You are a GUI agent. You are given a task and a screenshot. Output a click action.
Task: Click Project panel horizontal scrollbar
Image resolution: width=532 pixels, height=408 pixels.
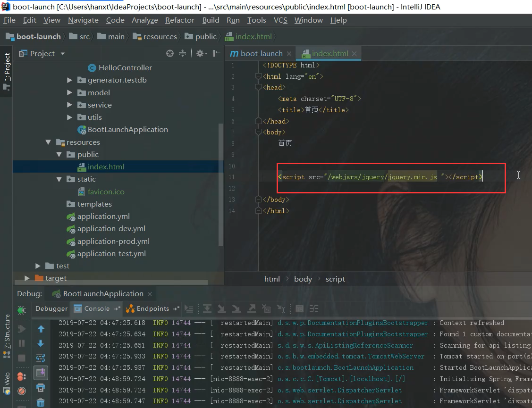point(111,282)
